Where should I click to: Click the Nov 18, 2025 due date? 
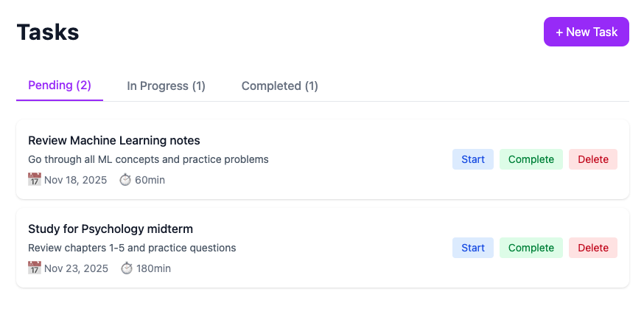[75, 180]
